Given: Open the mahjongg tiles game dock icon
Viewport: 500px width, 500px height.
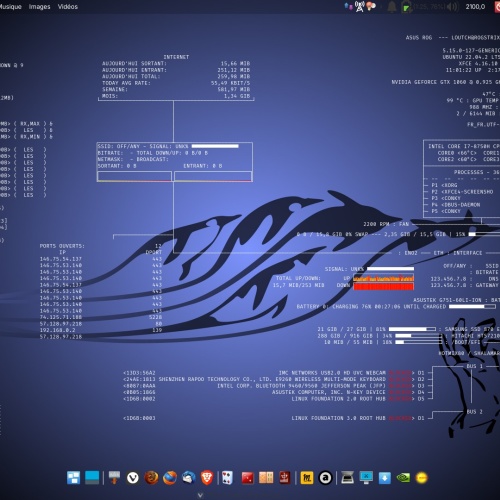Looking at the screenshot, I should (x=266, y=478).
